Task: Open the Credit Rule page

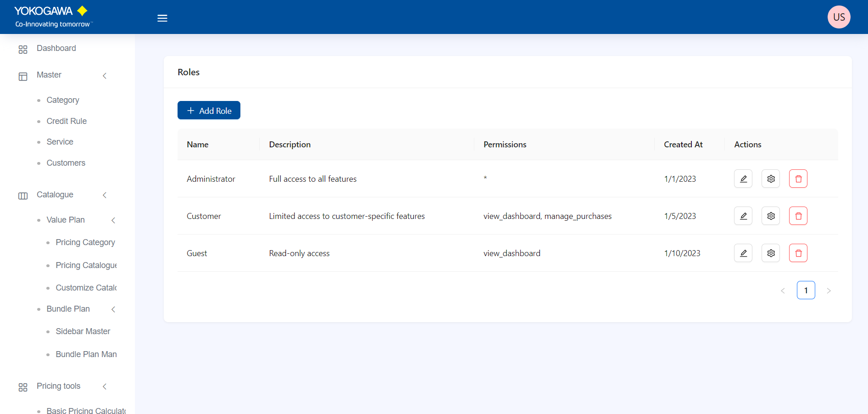Action: (x=67, y=121)
